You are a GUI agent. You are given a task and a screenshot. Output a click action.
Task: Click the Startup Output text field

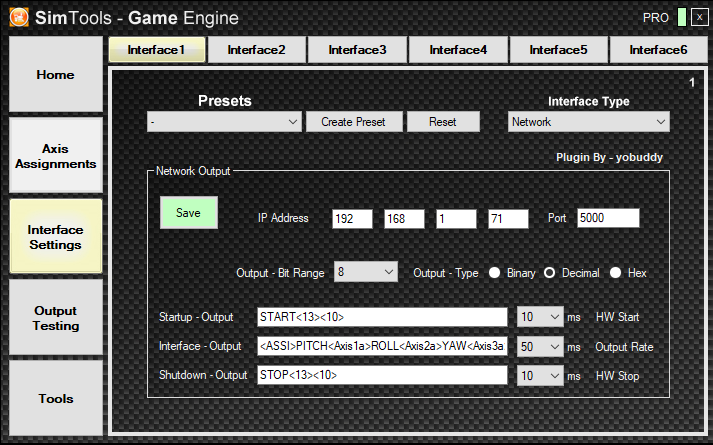(x=382, y=317)
